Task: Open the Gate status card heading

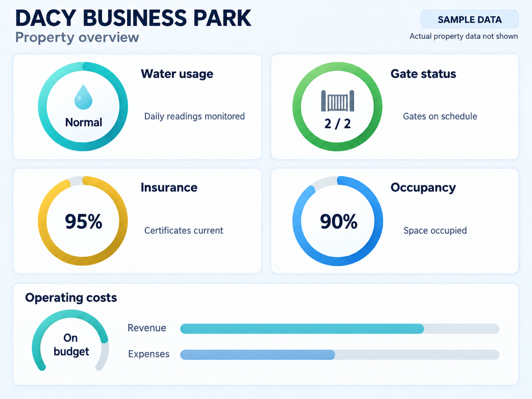Action: (x=423, y=74)
